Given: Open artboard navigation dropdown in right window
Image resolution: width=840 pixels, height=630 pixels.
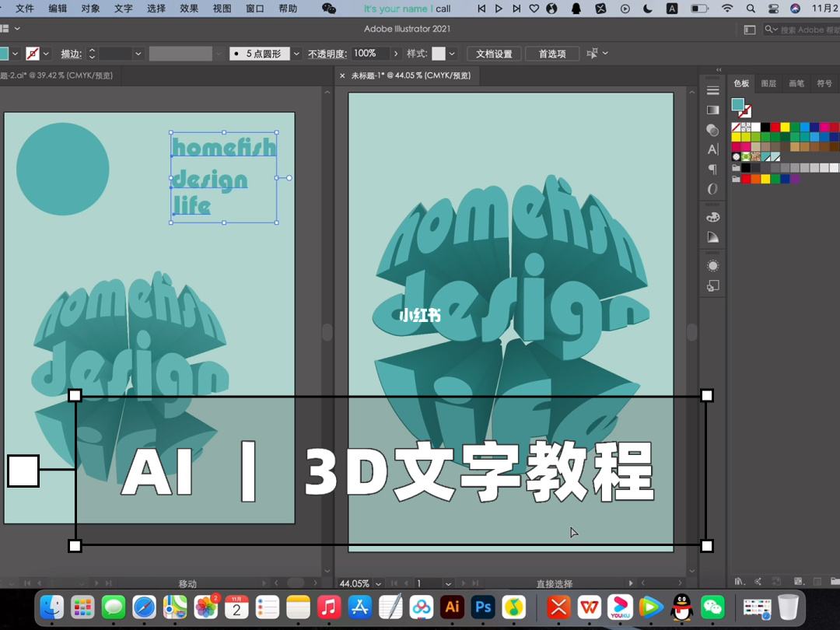Looking at the screenshot, I should 449,583.
